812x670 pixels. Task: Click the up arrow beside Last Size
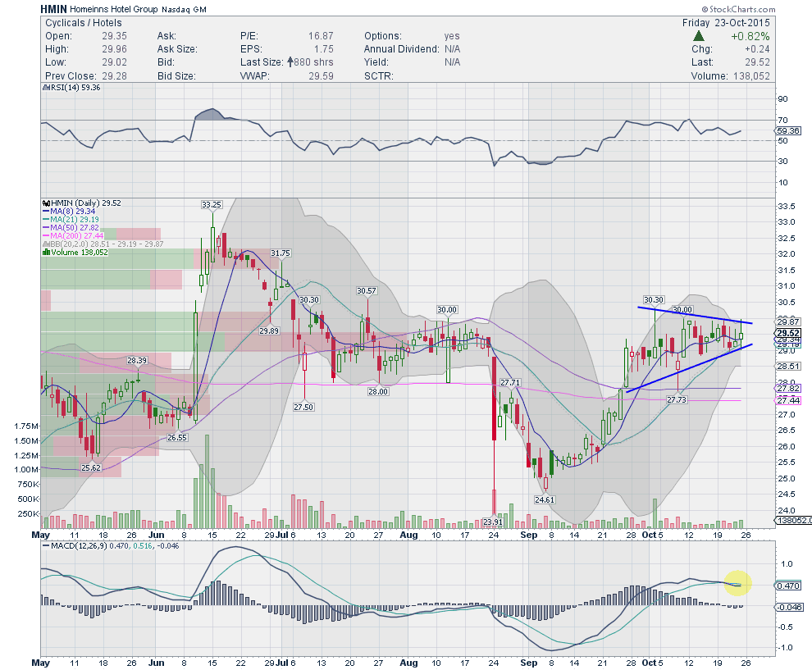pos(290,62)
